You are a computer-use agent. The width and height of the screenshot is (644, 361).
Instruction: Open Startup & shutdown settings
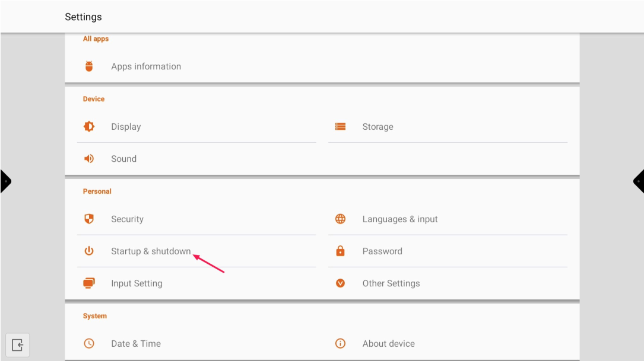(151, 251)
